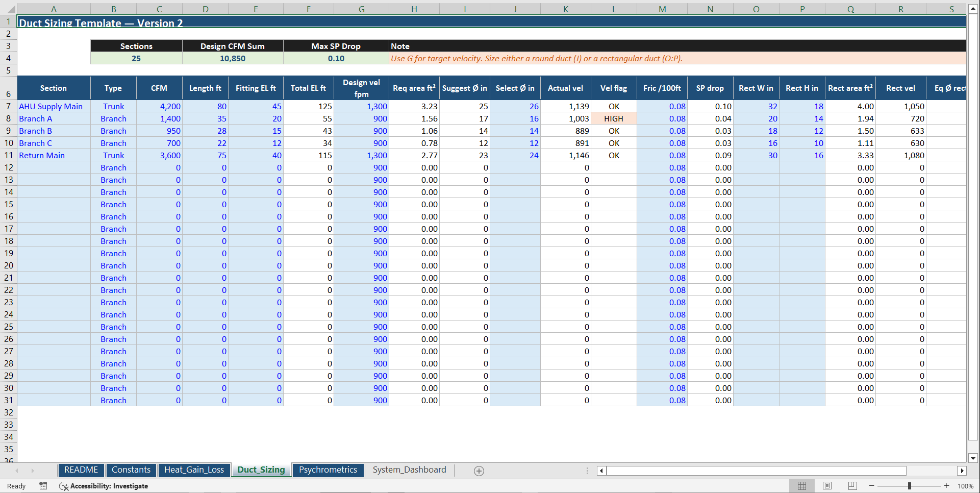This screenshot has width=980, height=493.
Task: Open Page Break Preview icon
Action: [x=852, y=486]
